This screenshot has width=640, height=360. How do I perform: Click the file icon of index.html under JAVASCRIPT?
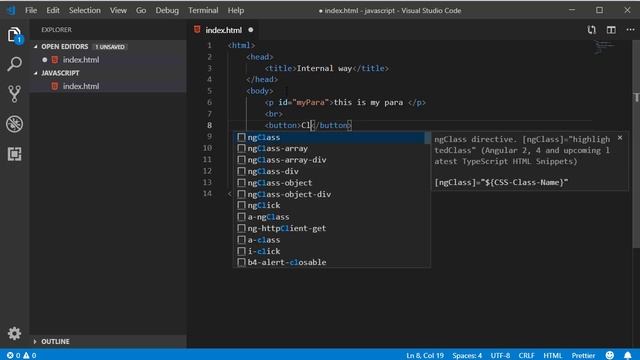pos(55,86)
